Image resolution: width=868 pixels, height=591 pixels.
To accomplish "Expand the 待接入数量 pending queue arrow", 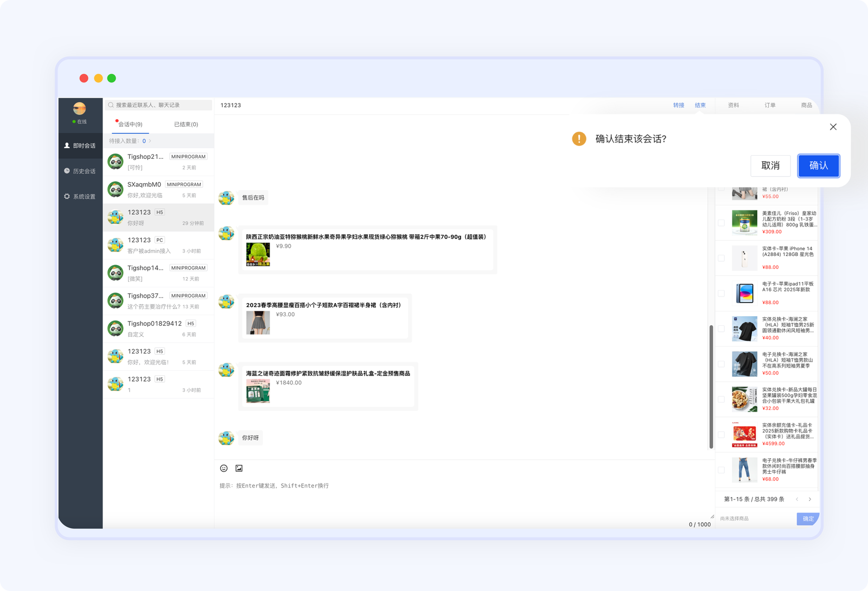I will [x=150, y=141].
